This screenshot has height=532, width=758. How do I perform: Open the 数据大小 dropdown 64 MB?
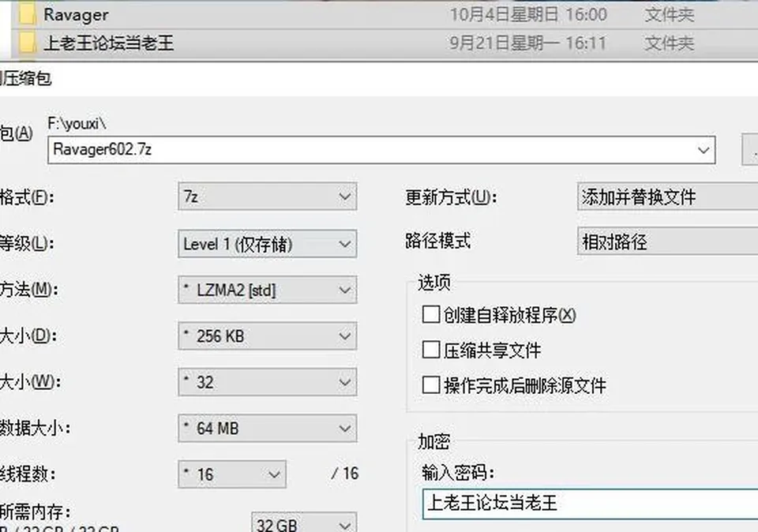click(268, 428)
